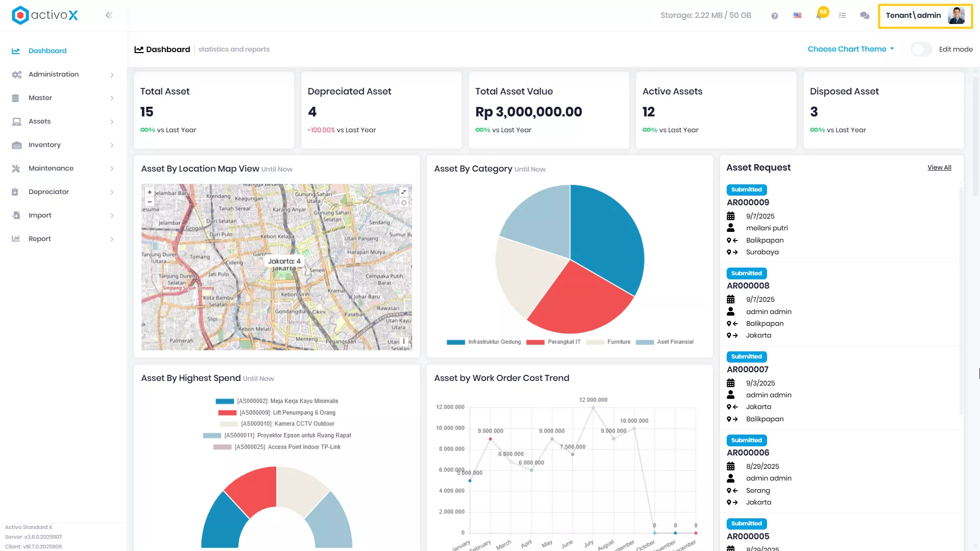The width and height of the screenshot is (980, 551).
Task: Click the Furniture legend color swatch
Action: coord(595,342)
